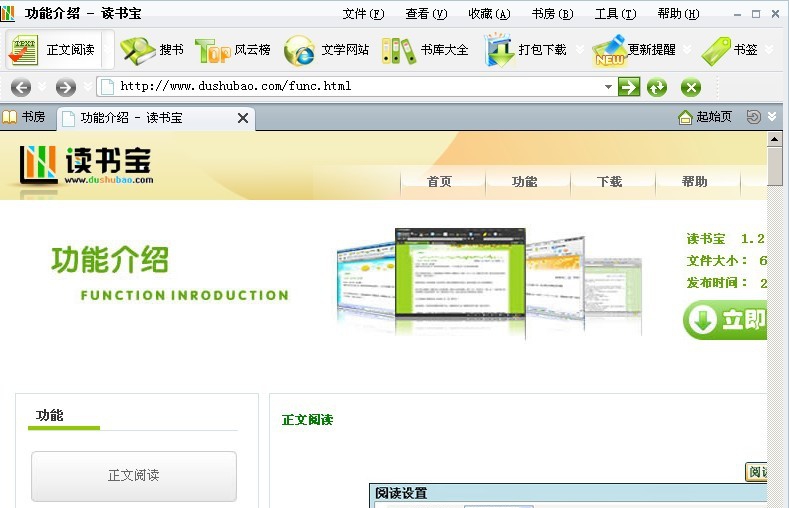The width and height of the screenshot is (789, 508).
Task: Click the vertical scrollbar thumb
Action: 774,166
